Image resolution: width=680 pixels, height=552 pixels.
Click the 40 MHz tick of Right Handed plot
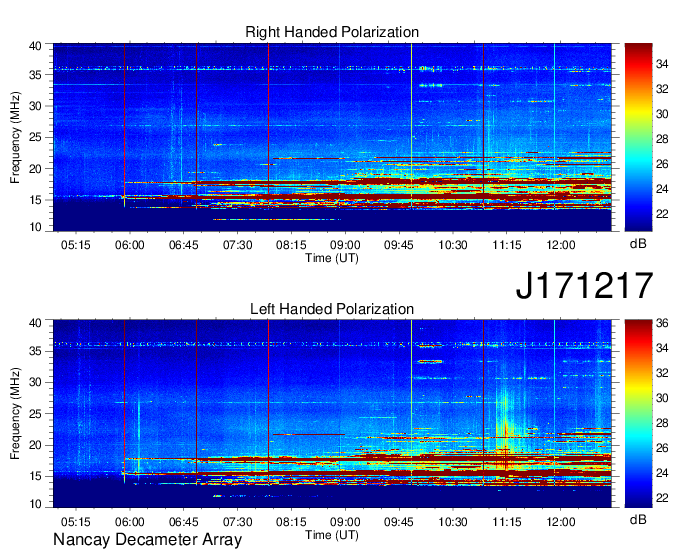35,46
